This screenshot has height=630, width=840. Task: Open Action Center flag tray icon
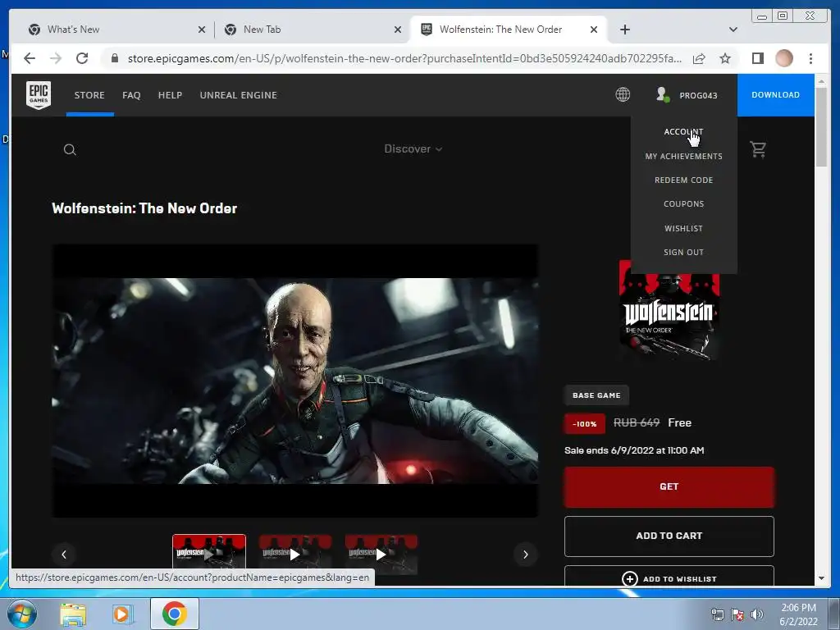click(737, 614)
